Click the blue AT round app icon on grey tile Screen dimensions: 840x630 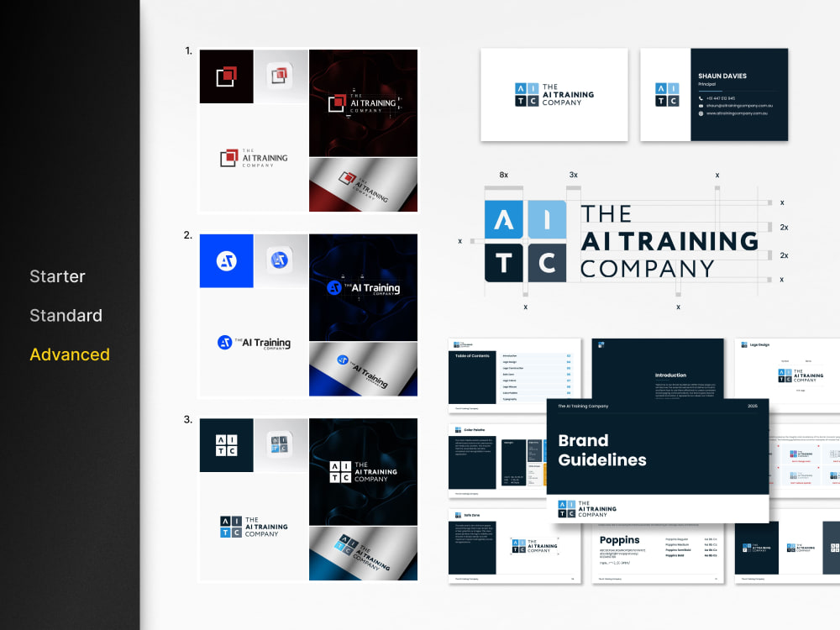coord(281,261)
